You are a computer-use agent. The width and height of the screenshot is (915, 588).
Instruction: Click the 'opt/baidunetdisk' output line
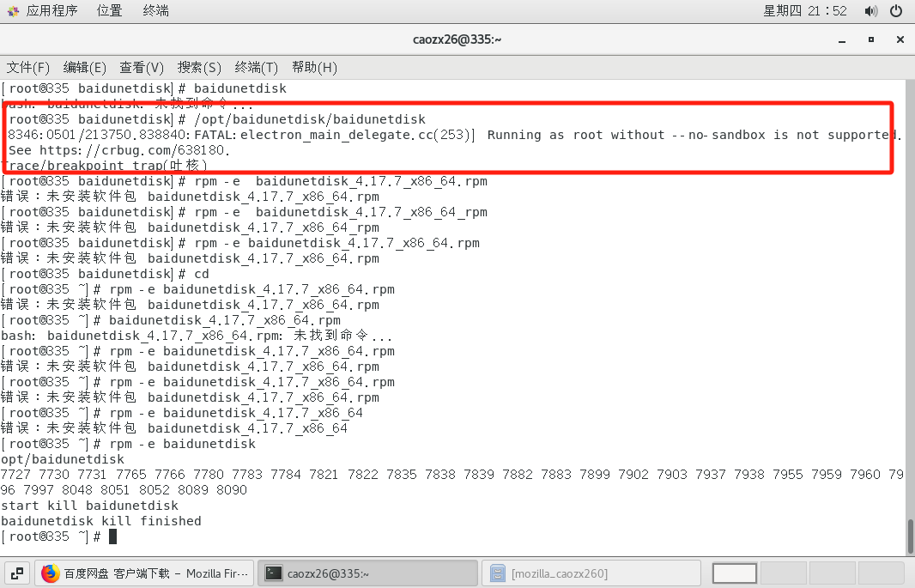pyautogui.click(x=63, y=459)
